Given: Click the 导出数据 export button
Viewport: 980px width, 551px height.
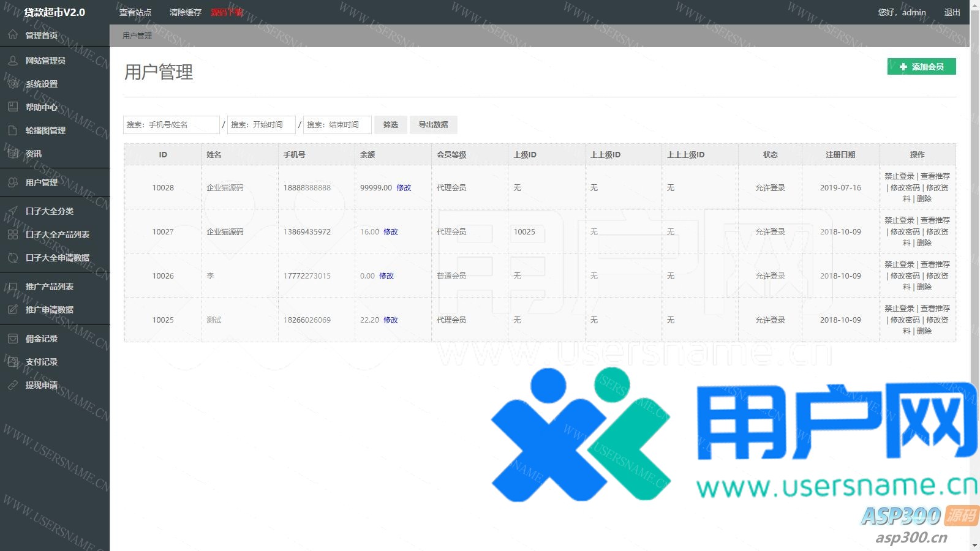Looking at the screenshot, I should tap(433, 125).
